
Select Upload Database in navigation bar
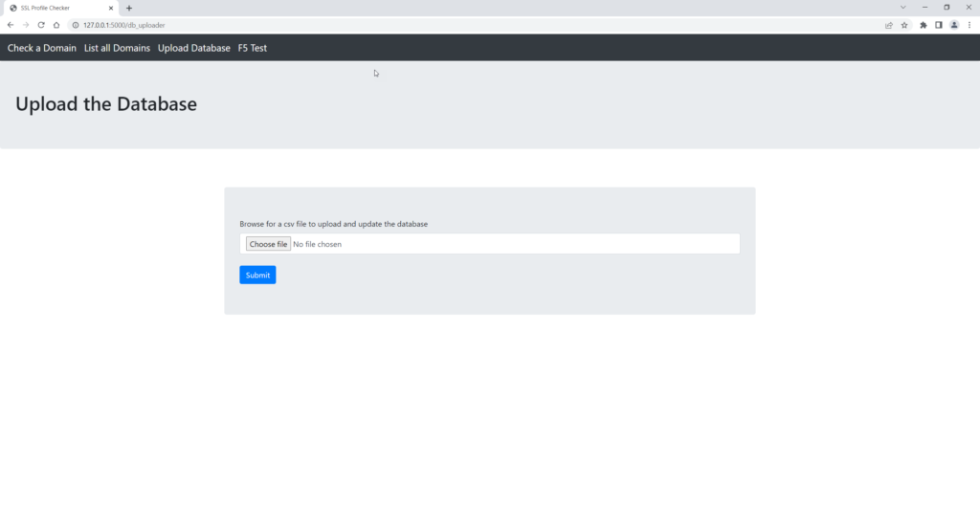tap(194, 48)
